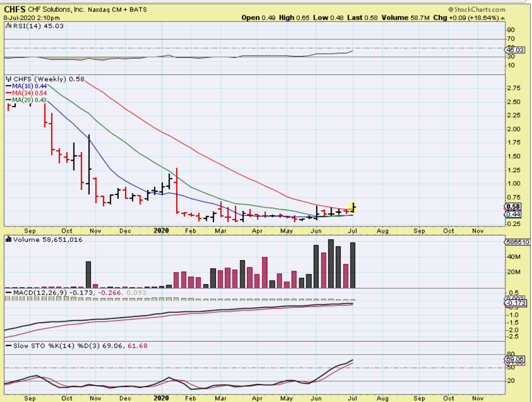Click the 2.75 price axis label
Screen dimensions: 532x402
point(513,88)
